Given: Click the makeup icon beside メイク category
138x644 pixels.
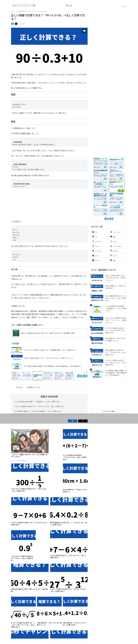Looking at the screenshot, I should click(x=93, y=246).
